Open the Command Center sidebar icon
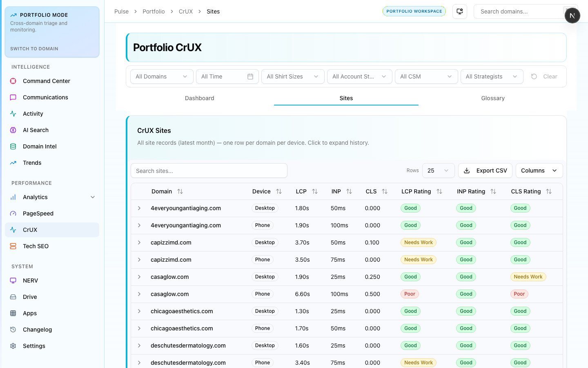The width and height of the screenshot is (588, 368). [13, 81]
